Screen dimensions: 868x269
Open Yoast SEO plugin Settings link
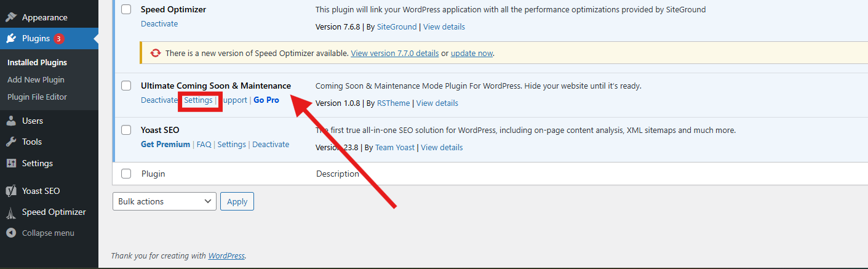[232, 144]
